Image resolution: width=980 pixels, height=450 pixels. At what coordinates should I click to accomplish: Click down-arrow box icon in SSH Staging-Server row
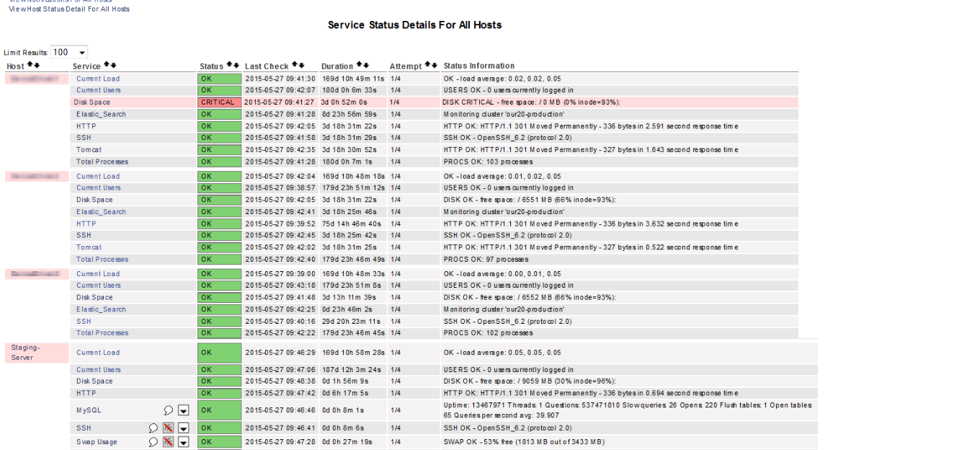point(183,428)
